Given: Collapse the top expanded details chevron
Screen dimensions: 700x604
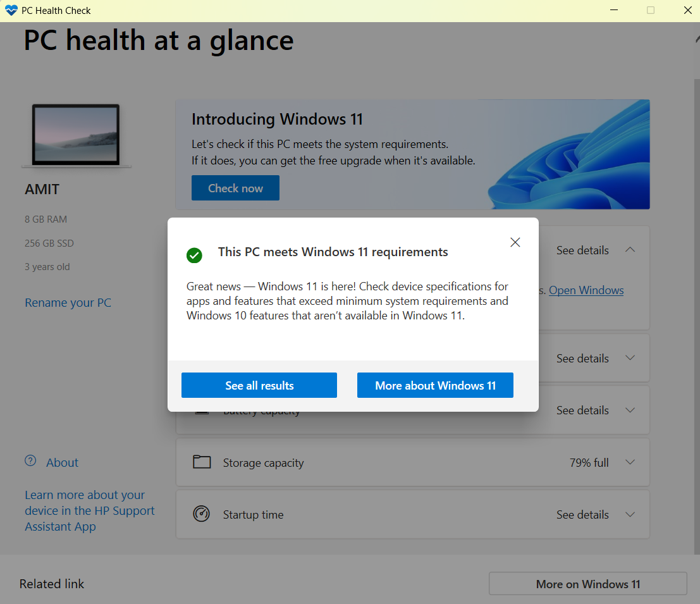Looking at the screenshot, I should 630,250.
